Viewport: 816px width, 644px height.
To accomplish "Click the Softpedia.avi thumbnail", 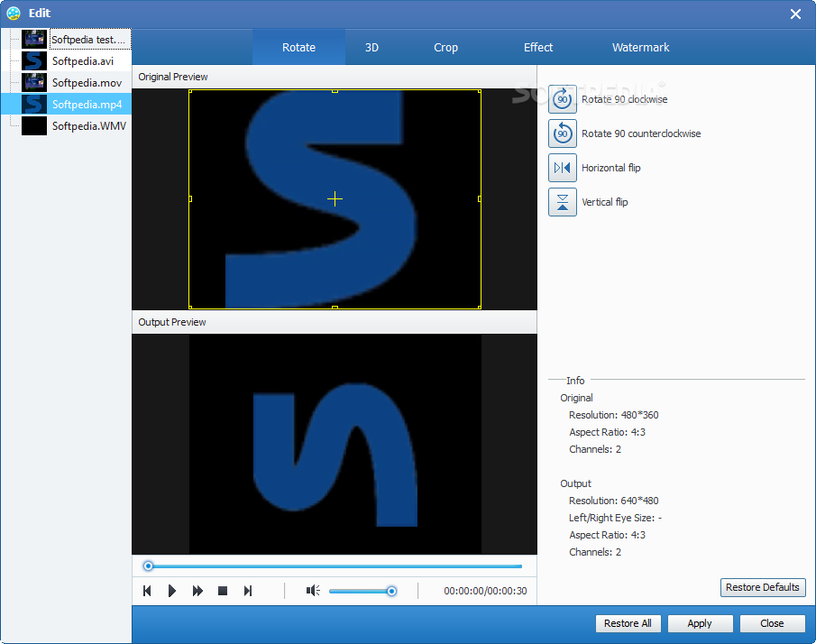I will click(x=34, y=61).
